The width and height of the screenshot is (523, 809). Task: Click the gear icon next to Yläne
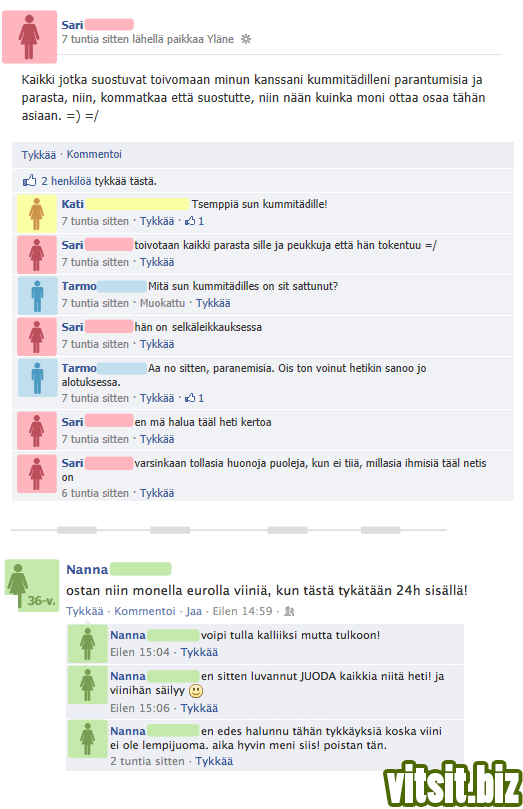pyautogui.click(x=246, y=39)
